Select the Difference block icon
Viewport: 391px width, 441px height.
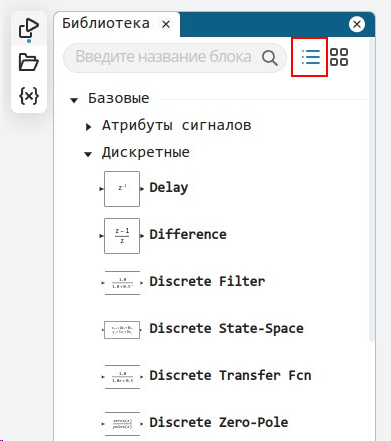[122, 236]
